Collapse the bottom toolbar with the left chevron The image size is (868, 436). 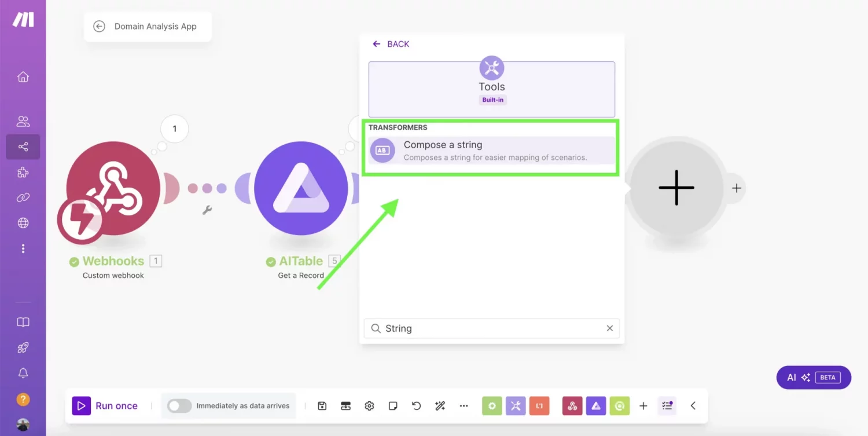[x=693, y=406]
